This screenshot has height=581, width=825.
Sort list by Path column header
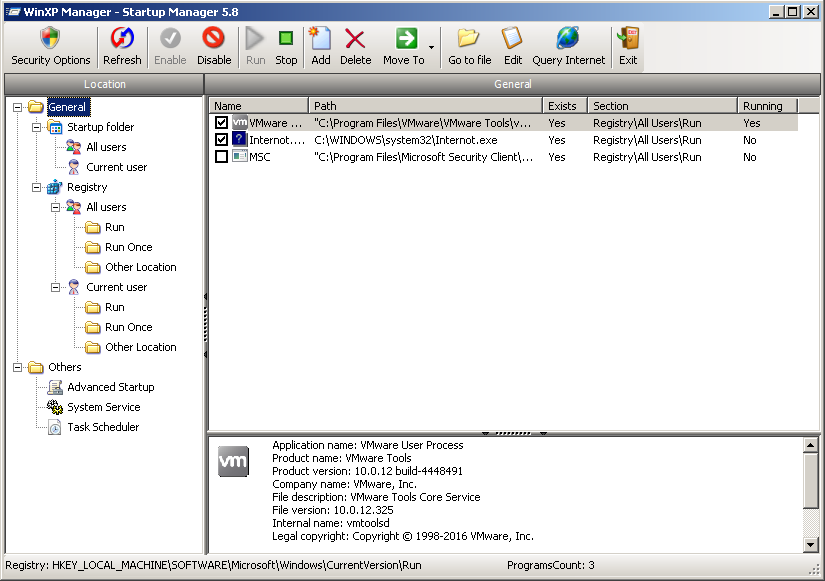(x=425, y=106)
